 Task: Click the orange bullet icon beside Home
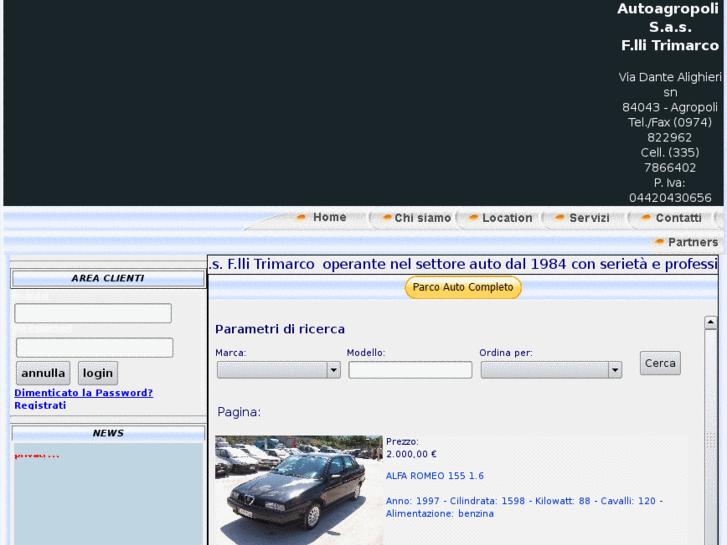pyautogui.click(x=300, y=217)
